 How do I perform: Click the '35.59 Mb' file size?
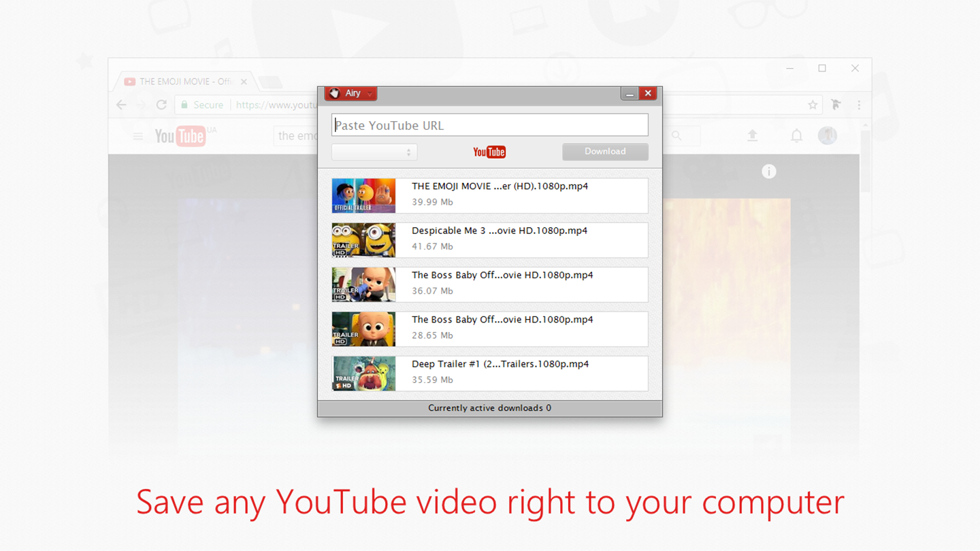[432, 380]
